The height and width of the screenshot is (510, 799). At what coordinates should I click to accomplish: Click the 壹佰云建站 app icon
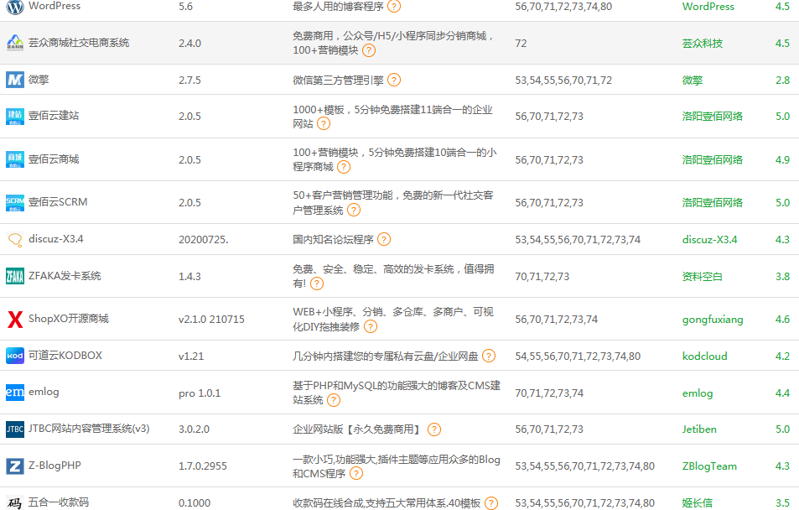point(15,116)
